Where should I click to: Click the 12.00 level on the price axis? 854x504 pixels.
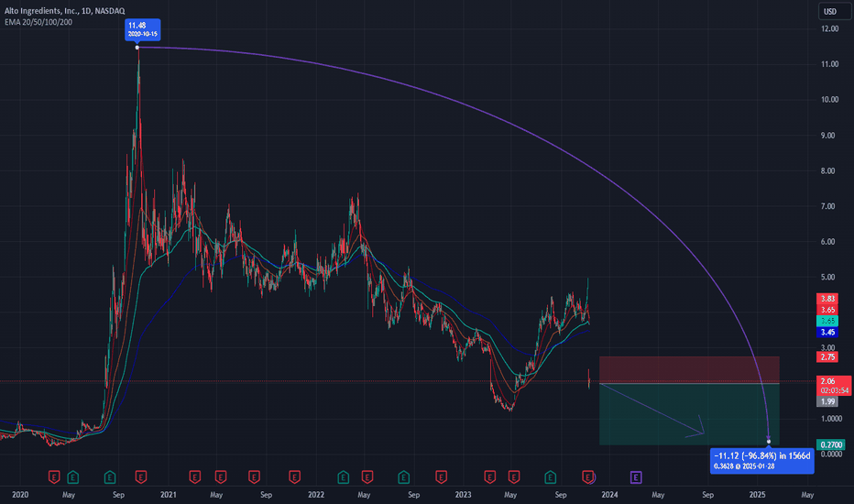point(829,29)
